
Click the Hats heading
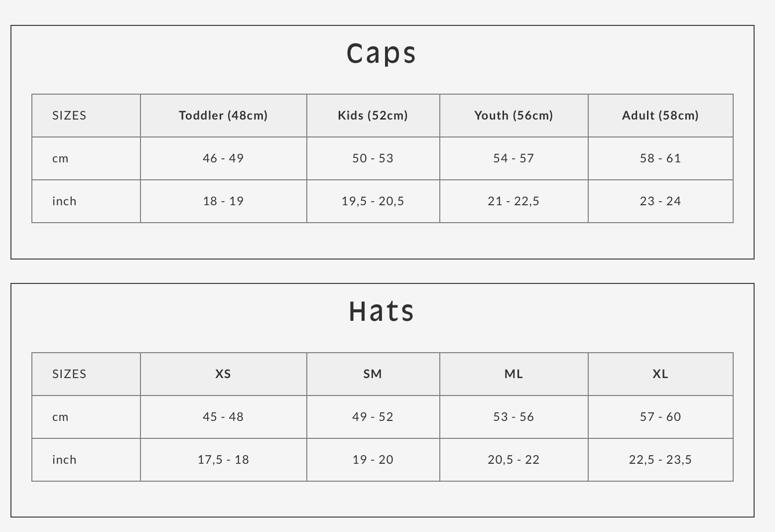pos(382,311)
